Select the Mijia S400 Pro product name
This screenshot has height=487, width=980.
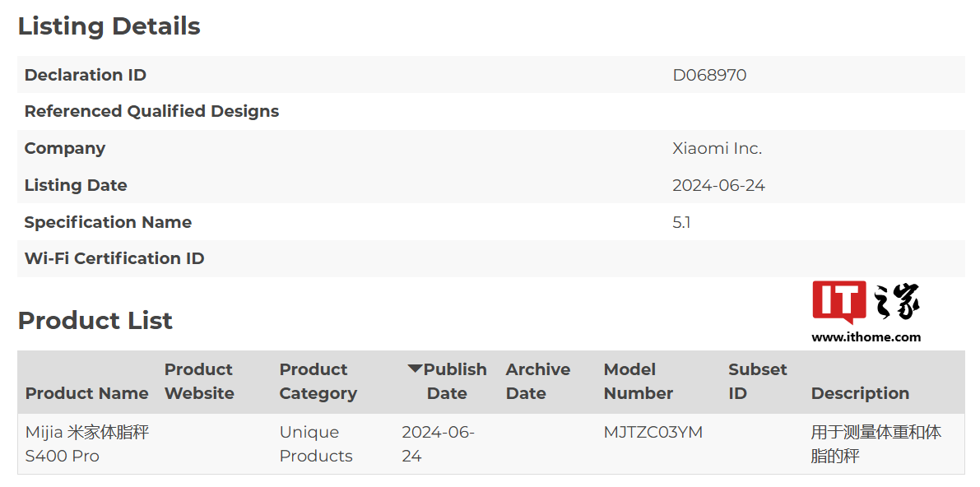point(86,444)
